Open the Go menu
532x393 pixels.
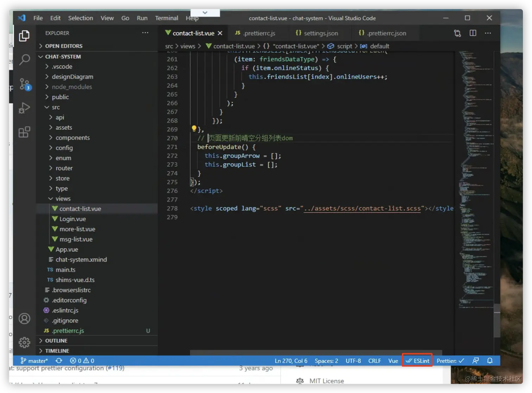(x=125, y=18)
